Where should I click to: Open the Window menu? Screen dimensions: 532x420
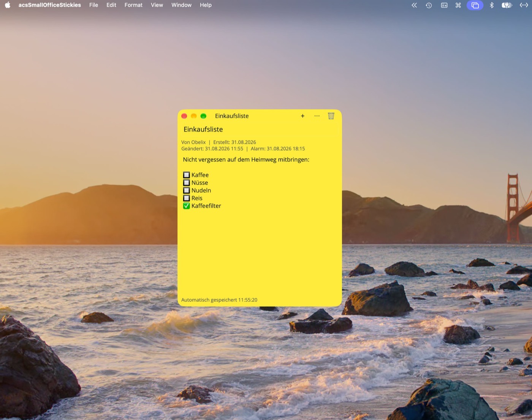click(181, 5)
